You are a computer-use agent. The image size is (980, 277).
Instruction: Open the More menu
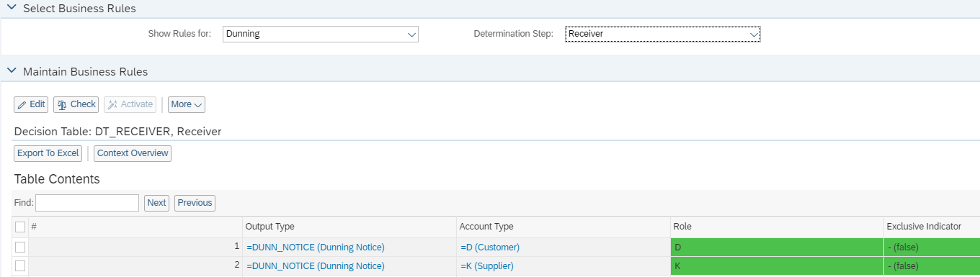click(x=187, y=104)
